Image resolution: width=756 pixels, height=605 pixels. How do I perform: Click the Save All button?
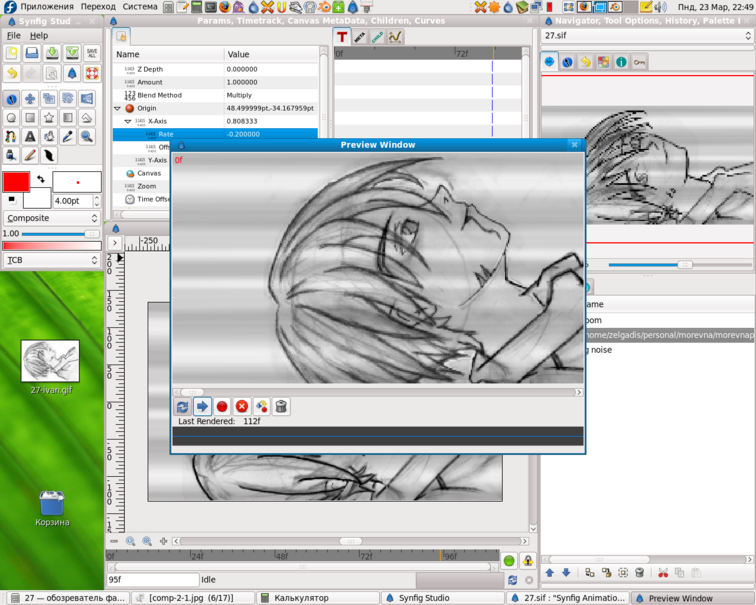92,53
